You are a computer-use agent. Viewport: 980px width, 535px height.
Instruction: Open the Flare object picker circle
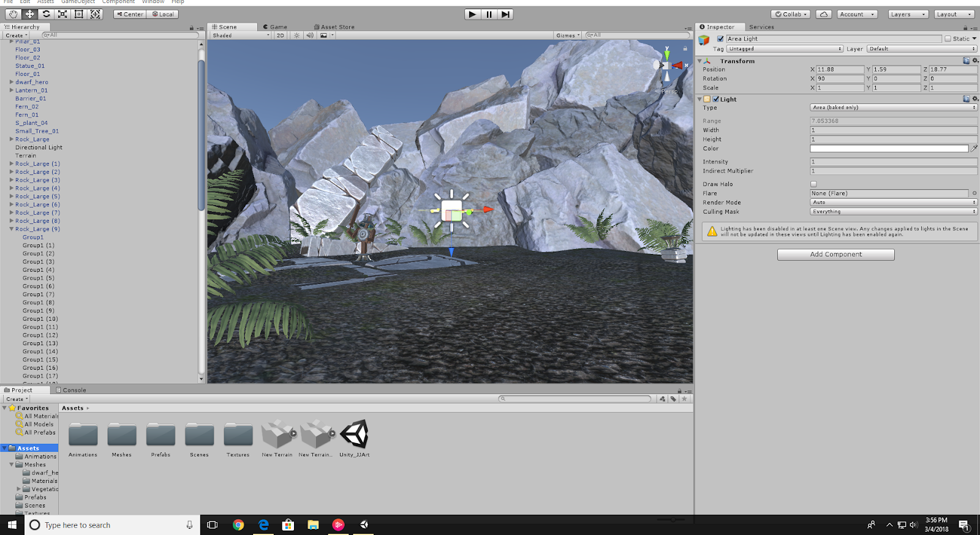974,193
